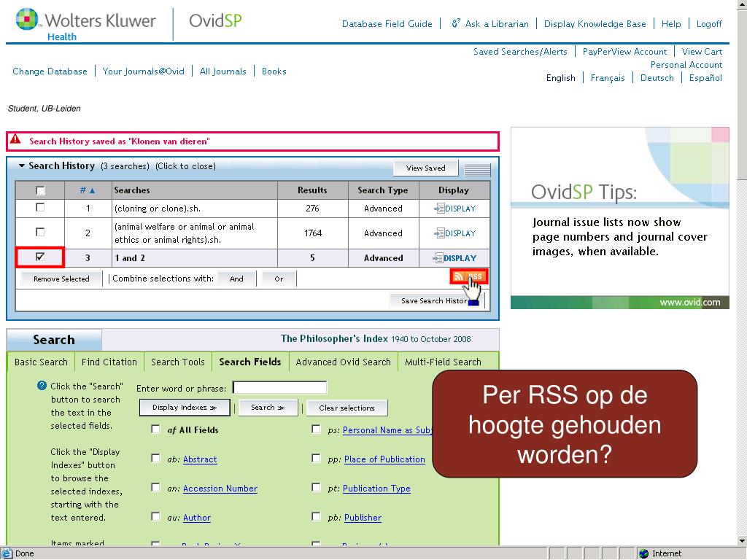The image size is (747, 560).
Task: Enable the 'au: Author' checkbox
Action: pyautogui.click(x=155, y=517)
